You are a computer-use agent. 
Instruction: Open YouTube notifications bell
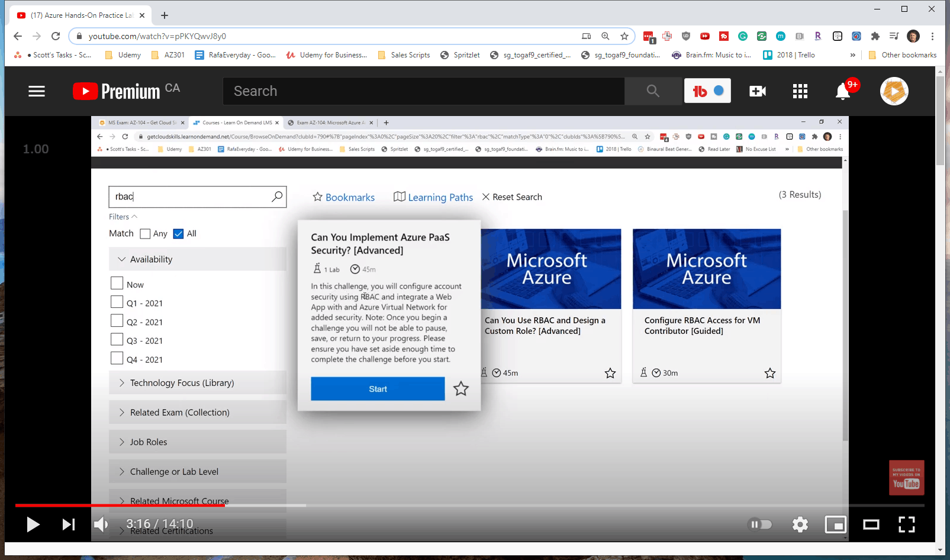pos(843,91)
